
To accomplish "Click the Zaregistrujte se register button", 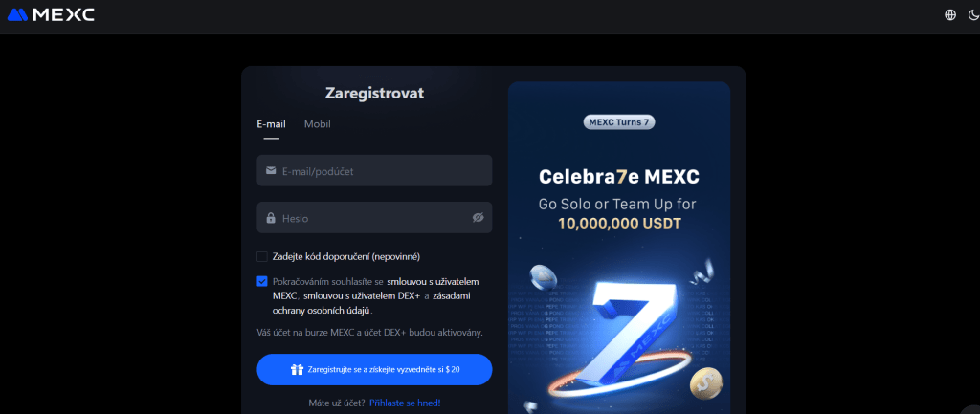I will click(374, 370).
